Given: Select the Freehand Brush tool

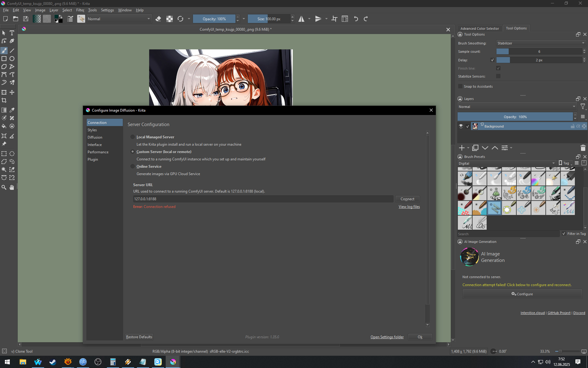Looking at the screenshot, I should (x=4, y=51).
